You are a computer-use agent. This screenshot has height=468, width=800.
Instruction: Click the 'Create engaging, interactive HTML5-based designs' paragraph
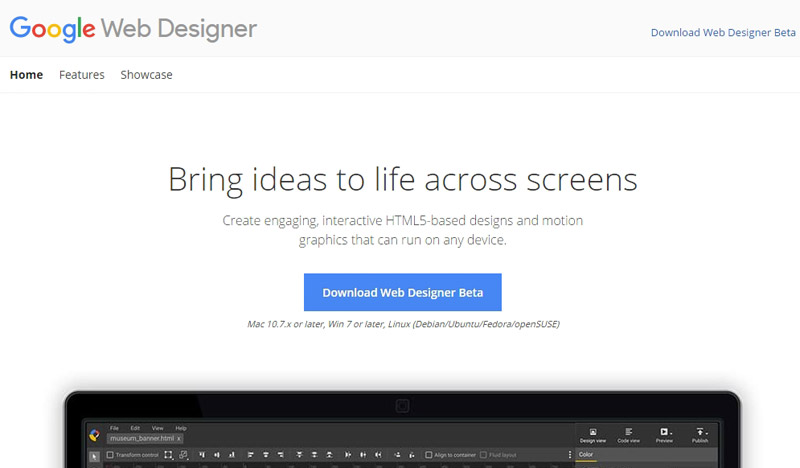[x=403, y=230]
